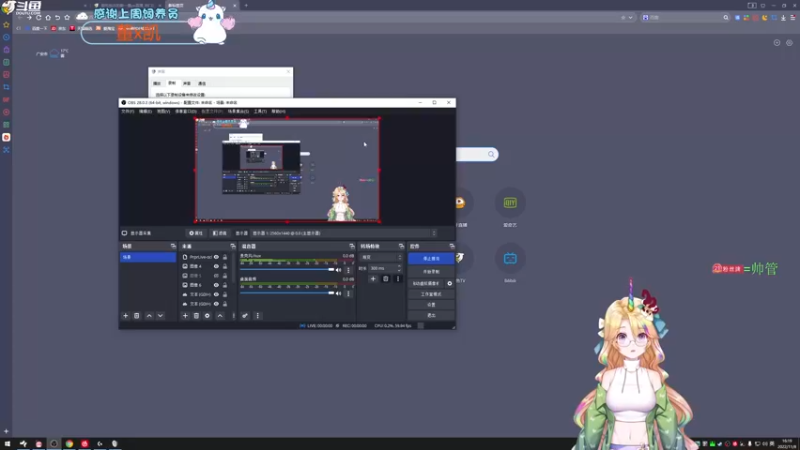Remove selected scene with Scenes trash icon
Viewport: 800px width, 450px height.
(137, 316)
